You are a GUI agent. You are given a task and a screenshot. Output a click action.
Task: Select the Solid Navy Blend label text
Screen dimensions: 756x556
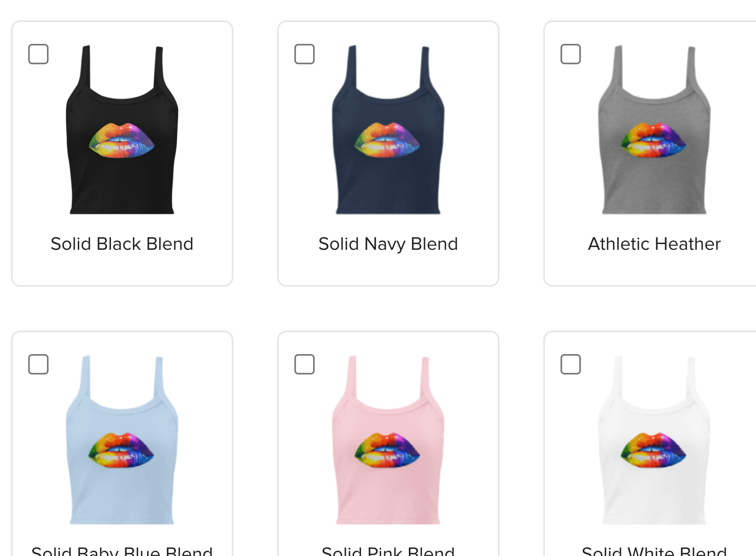pos(388,244)
